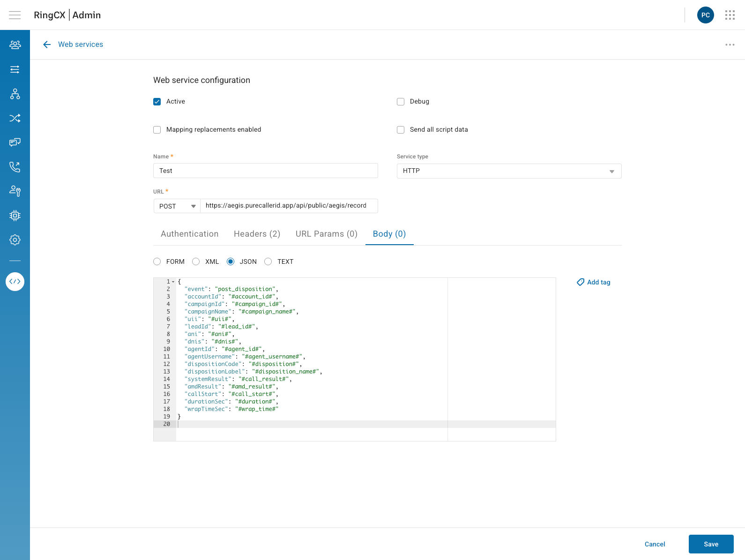745x560 pixels.
Task: Click into the Name field containing Test
Action: (x=266, y=171)
